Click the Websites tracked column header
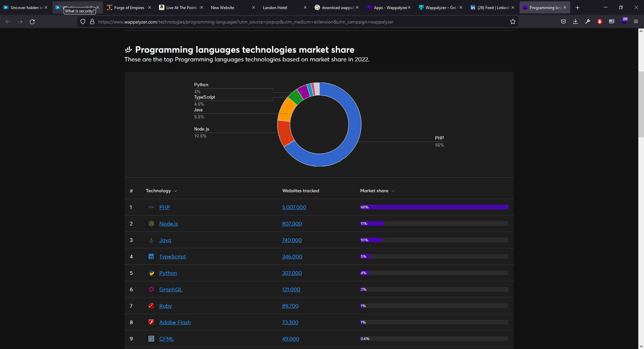This screenshot has width=644, height=349. point(301,191)
